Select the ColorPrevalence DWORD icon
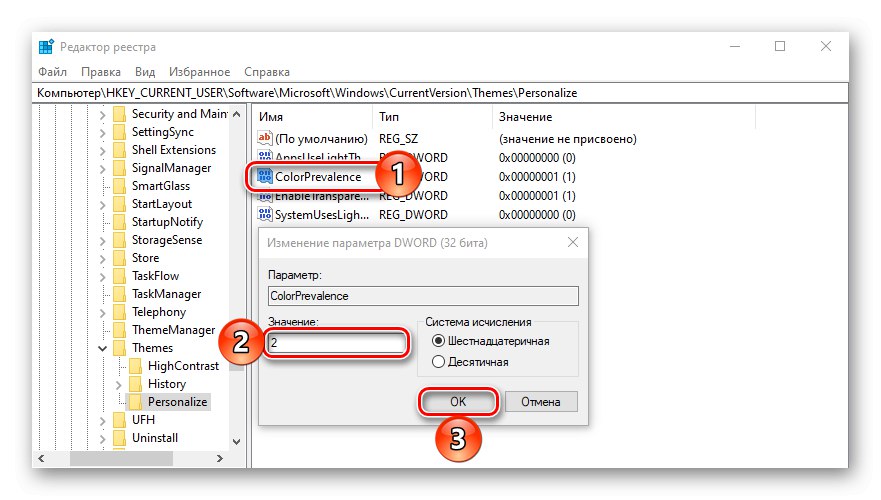 coord(265,176)
